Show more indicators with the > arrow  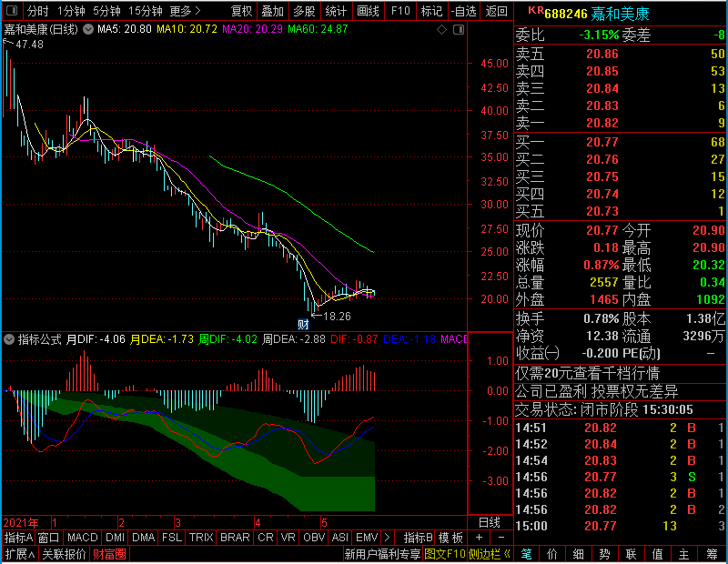(x=388, y=538)
